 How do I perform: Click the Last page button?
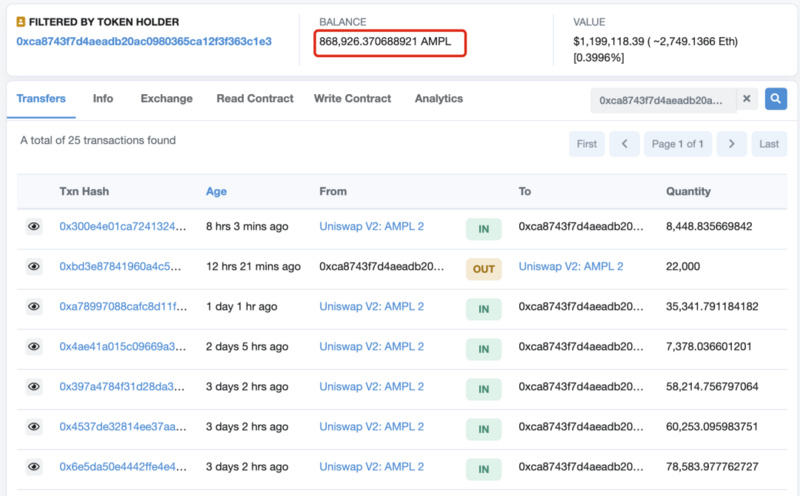(x=769, y=144)
